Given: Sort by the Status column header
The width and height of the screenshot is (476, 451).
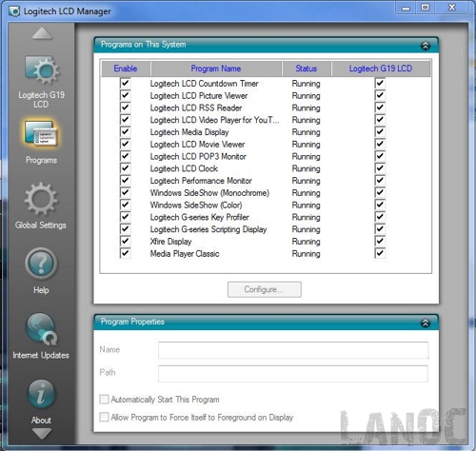Looking at the screenshot, I should [307, 69].
